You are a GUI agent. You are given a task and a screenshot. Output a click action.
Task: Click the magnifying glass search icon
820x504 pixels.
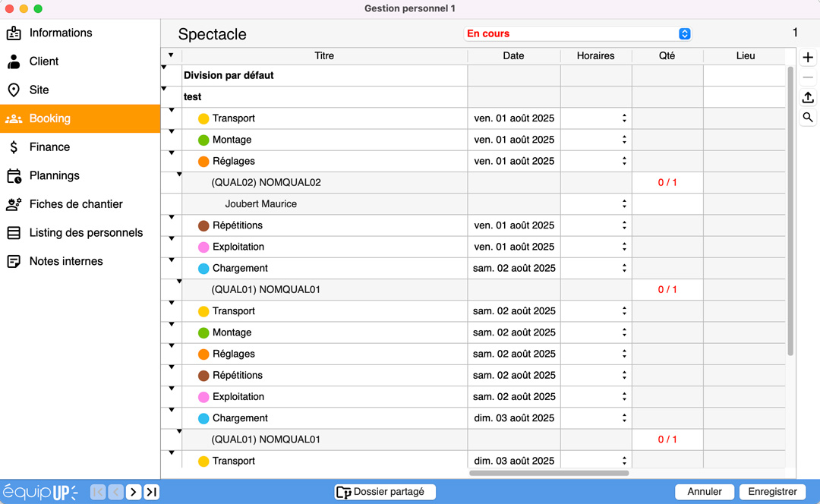[808, 117]
